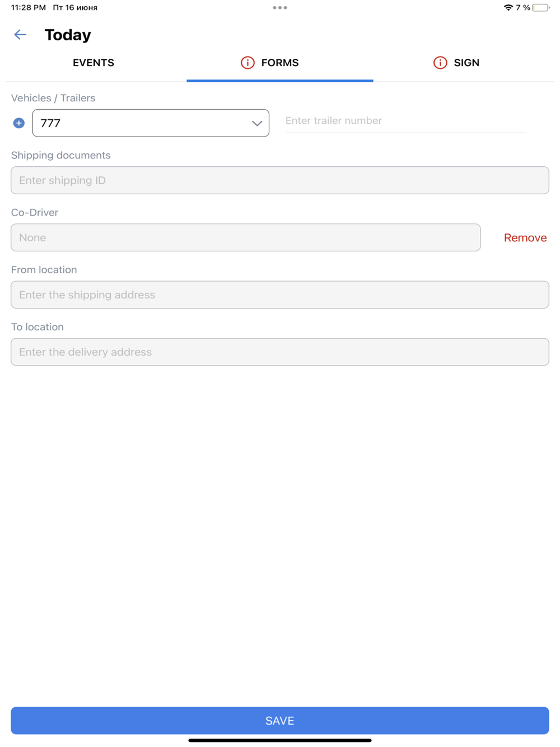Tap the home indicator bar at bottom
This screenshot has width=560, height=747.
click(280, 740)
